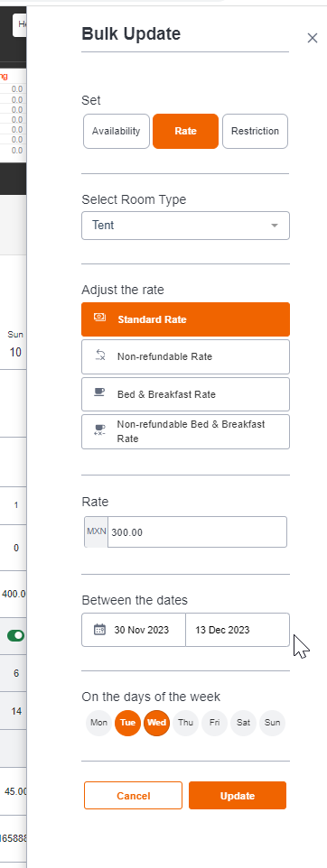Close the Bulk Update panel
The width and height of the screenshot is (327, 868).
(x=313, y=38)
